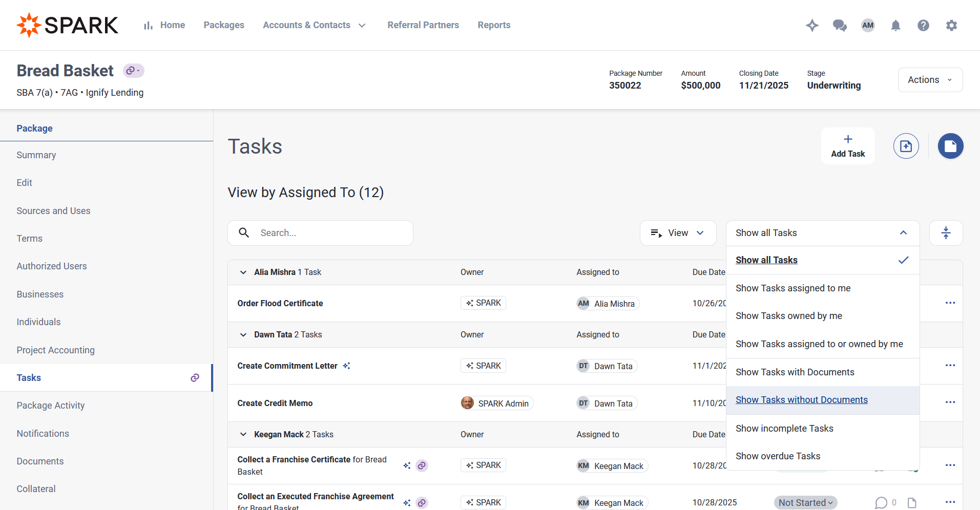980x510 pixels.
Task: Open the help question mark icon
Action: click(x=923, y=25)
